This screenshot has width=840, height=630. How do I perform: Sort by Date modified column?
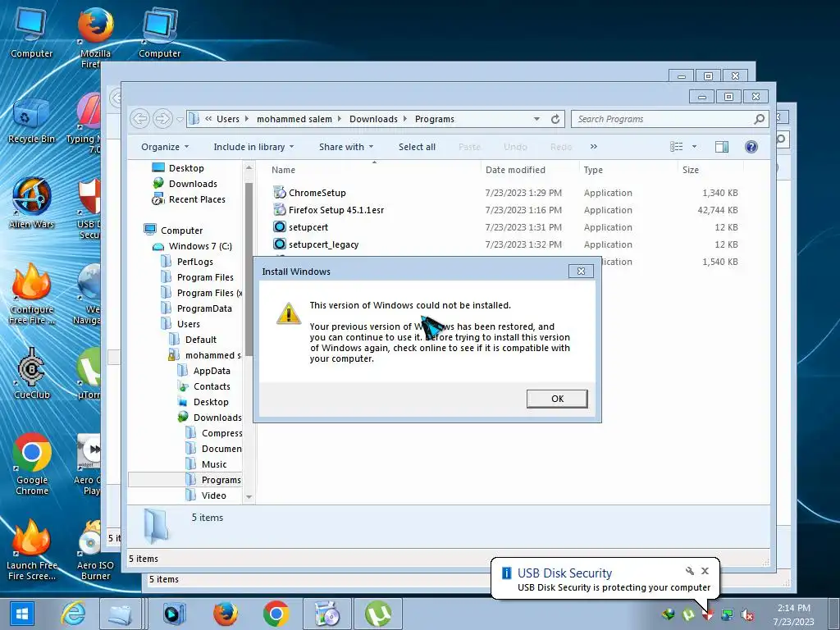coord(515,170)
